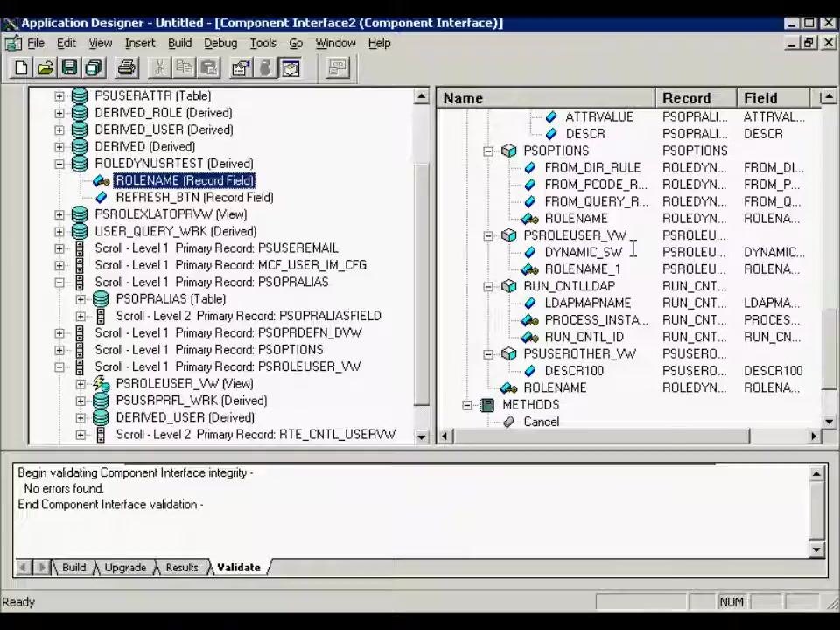
Task: Click the New document toolbar icon
Action: pos(21,68)
